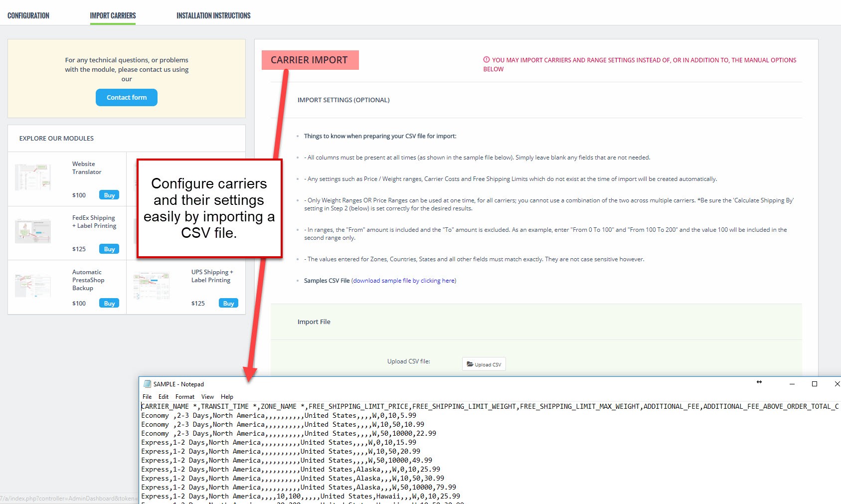841x504 pixels.
Task: Open Installation Instructions tab
Action: [213, 15]
